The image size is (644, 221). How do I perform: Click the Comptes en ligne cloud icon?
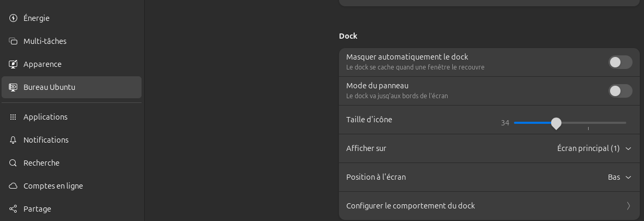[13, 186]
